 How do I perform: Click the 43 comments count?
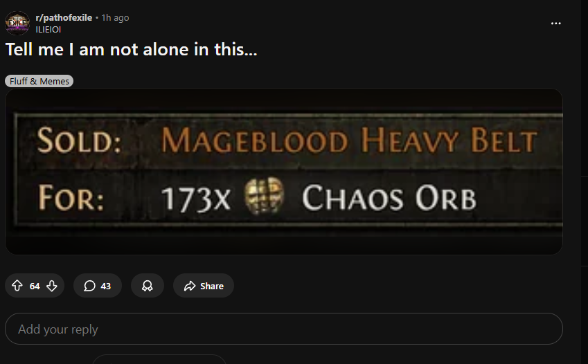click(x=106, y=286)
